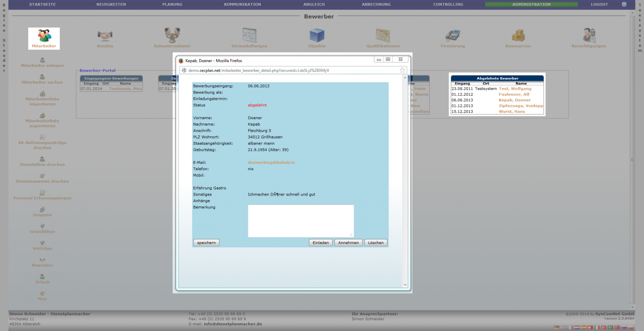Screen dimensions: 644x331
Task: Open the Firmierung telephone icon
Action: (453, 36)
